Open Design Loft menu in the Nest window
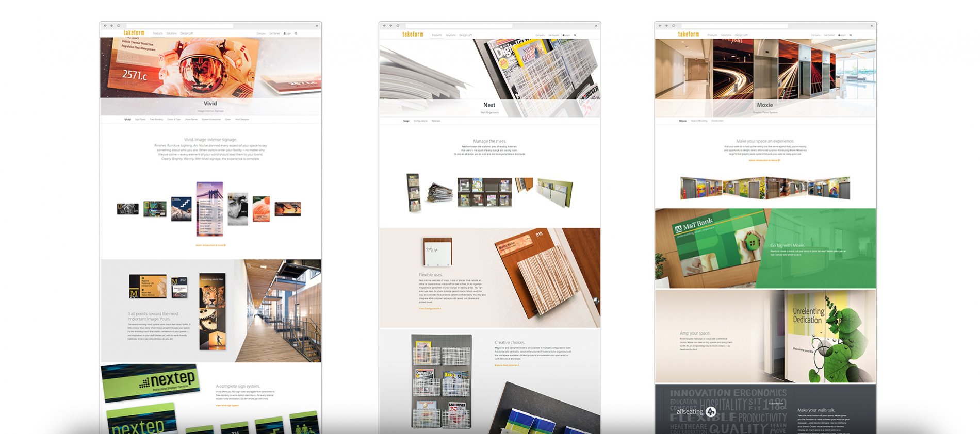 tap(466, 35)
